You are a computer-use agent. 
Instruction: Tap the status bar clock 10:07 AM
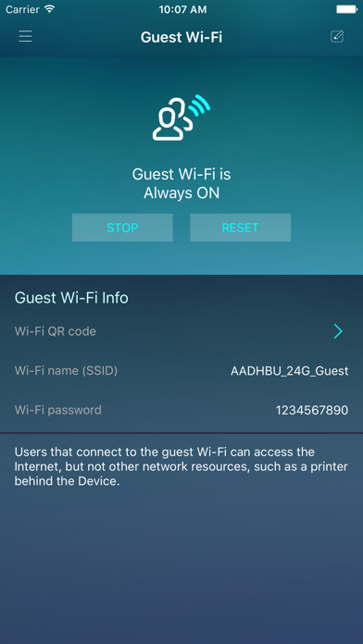182,9
